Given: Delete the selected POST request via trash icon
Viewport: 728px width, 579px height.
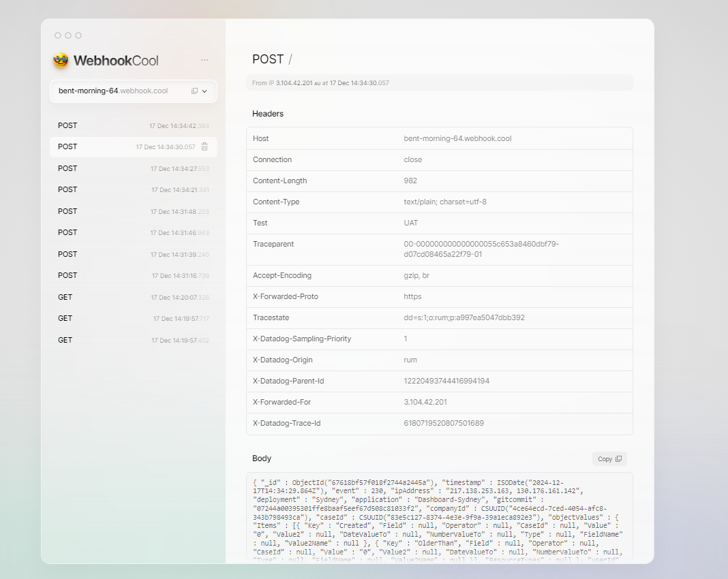Looking at the screenshot, I should (204, 147).
